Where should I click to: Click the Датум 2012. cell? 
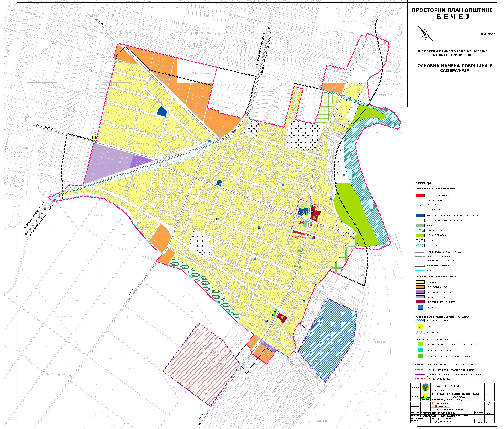tap(479, 421)
